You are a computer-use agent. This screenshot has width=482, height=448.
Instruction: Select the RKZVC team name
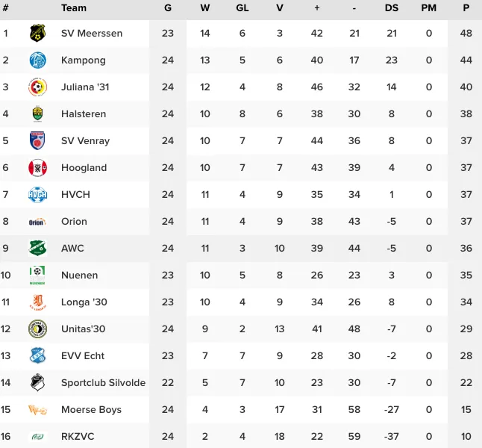coord(78,436)
